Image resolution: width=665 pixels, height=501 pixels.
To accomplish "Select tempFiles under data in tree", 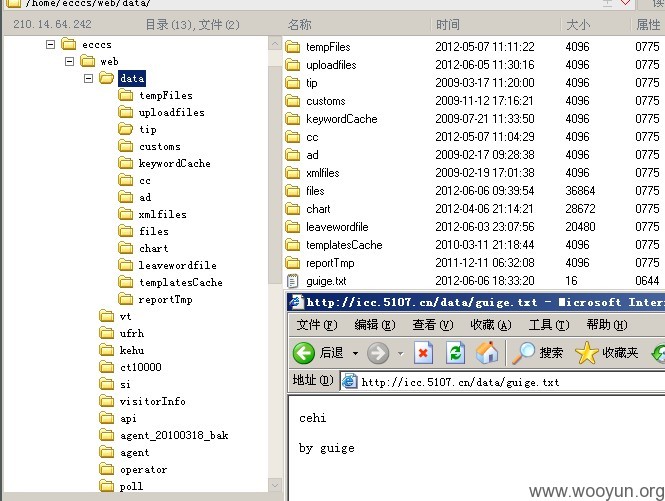I will [x=166, y=95].
